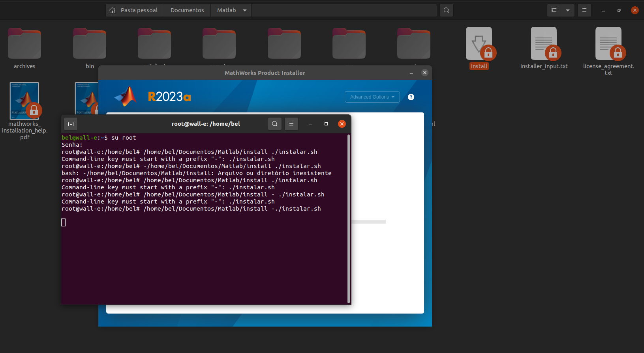Minimize the terminal window
The height and width of the screenshot is (353, 644).
(x=310, y=124)
